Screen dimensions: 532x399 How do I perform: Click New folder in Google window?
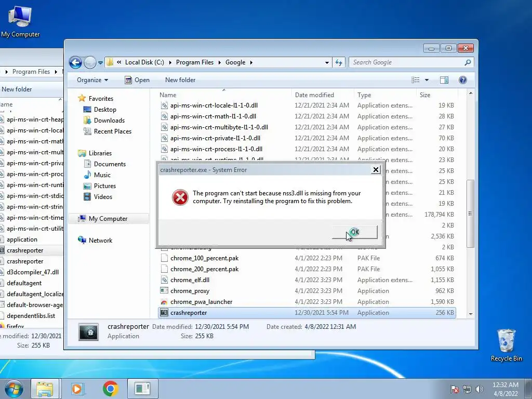click(x=180, y=80)
